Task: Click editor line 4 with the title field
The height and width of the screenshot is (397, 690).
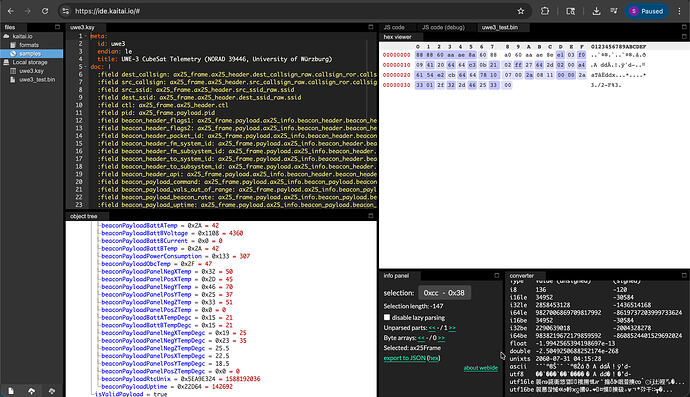Action: click(215, 59)
